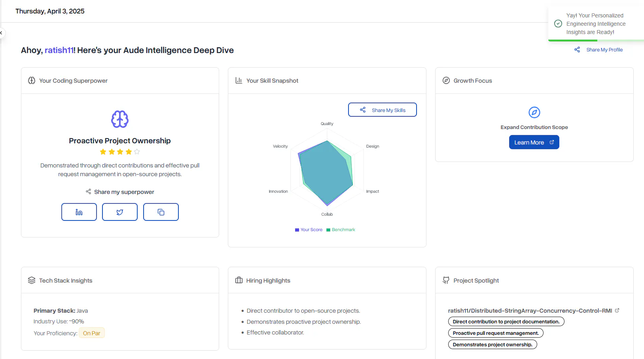Screen dimensions: 644x359
Task: Click the ratish11 username in greeting
Action: click(x=59, y=50)
